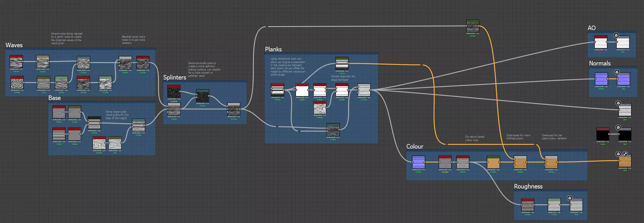Screen dimensions: 644x223
Task: Click the Roughness frame title
Action: (528, 186)
